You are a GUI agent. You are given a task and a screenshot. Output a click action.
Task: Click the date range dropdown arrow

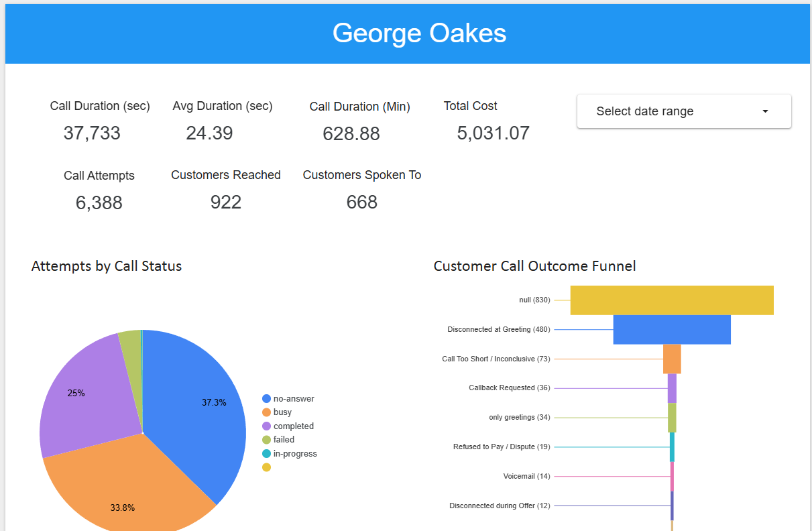point(764,111)
